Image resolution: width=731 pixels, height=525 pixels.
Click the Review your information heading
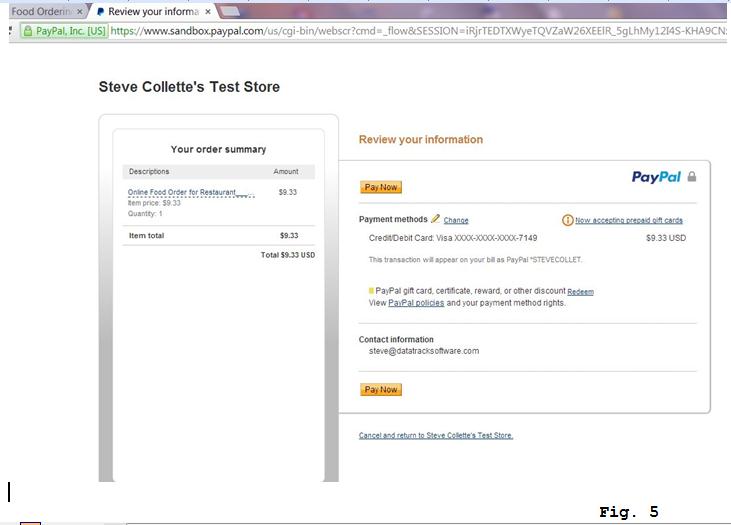(x=421, y=139)
